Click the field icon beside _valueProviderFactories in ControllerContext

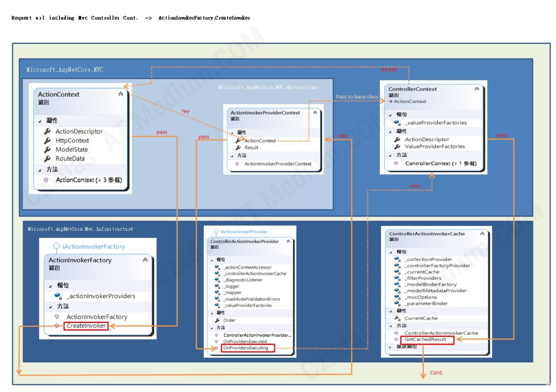[397, 123]
